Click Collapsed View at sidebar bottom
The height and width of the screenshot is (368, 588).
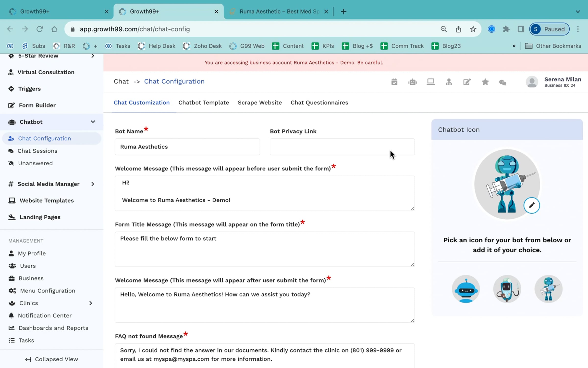click(52, 359)
